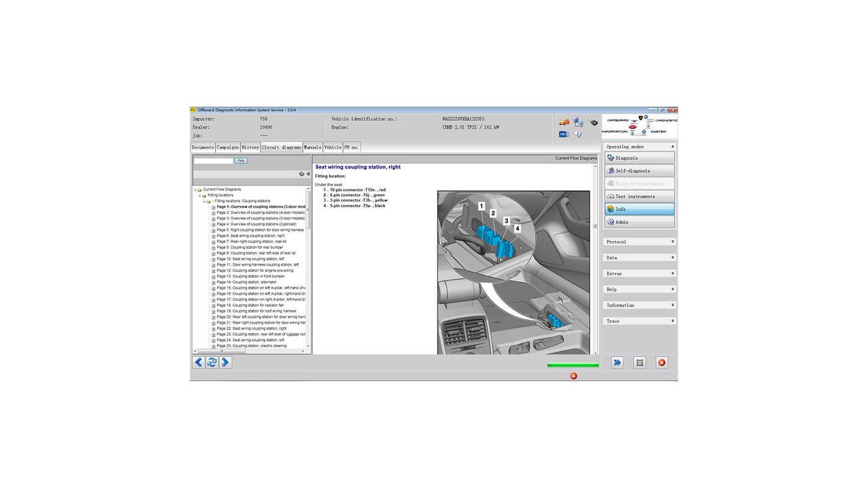Collapse the Operating modes panel
868x488 pixels.
[673, 147]
